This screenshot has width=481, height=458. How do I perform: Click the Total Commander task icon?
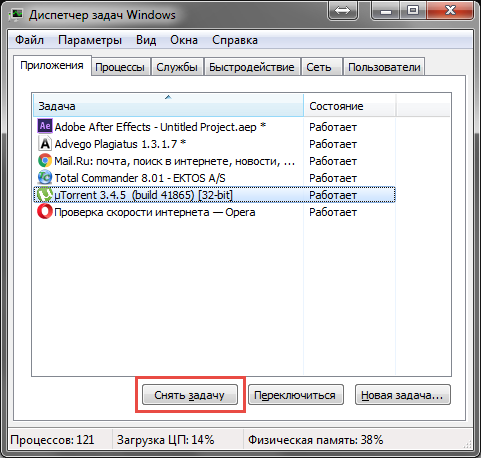click(45, 178)
